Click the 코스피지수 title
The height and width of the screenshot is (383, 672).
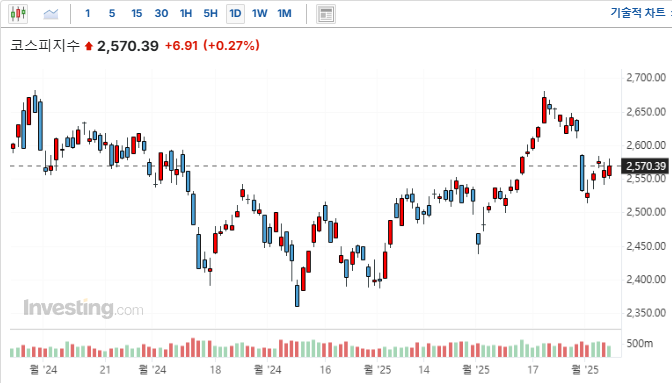45,45
